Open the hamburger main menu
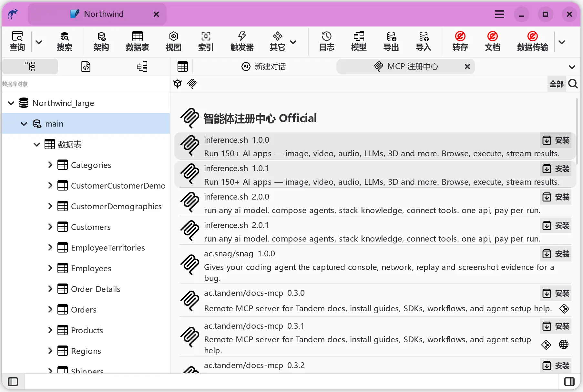583x392 pixels. (500, 14)
